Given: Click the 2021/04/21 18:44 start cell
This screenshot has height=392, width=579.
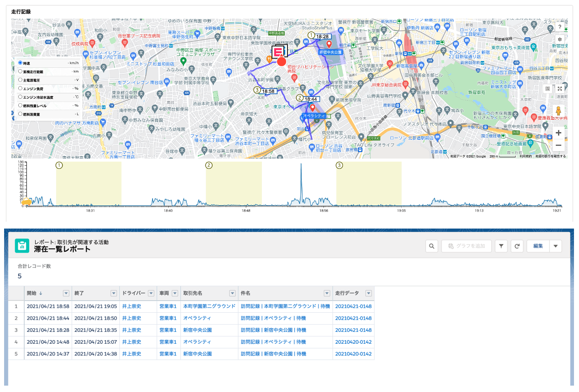Looking at the screenshot, I should coord(48,318).
